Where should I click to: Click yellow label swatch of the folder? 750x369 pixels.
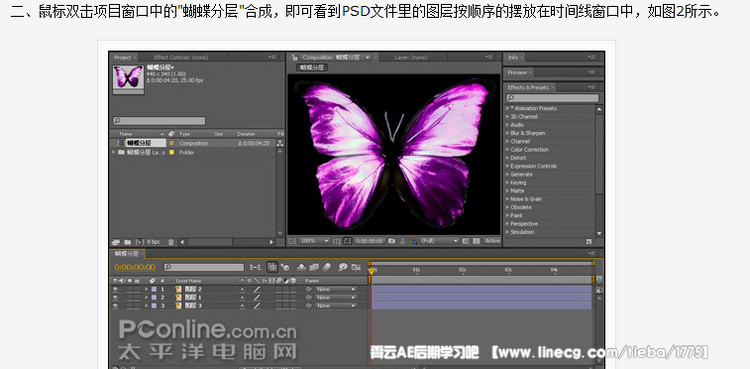pos(171,152)
